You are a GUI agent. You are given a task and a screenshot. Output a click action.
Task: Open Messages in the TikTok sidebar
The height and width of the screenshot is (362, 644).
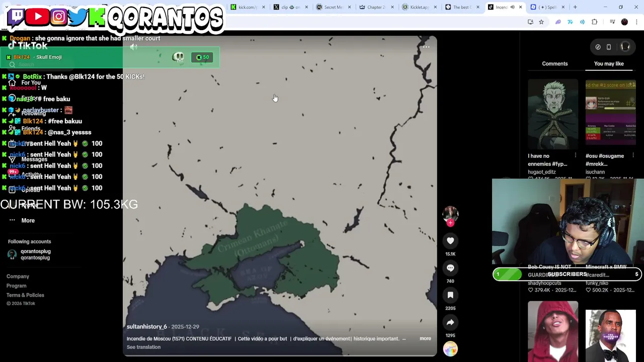(x=34, y=159)
